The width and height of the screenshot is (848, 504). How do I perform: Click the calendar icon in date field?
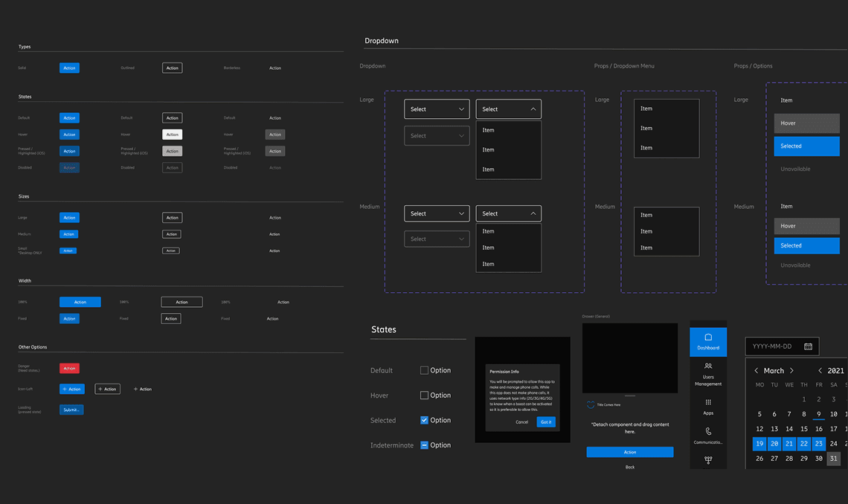[808, 346]
